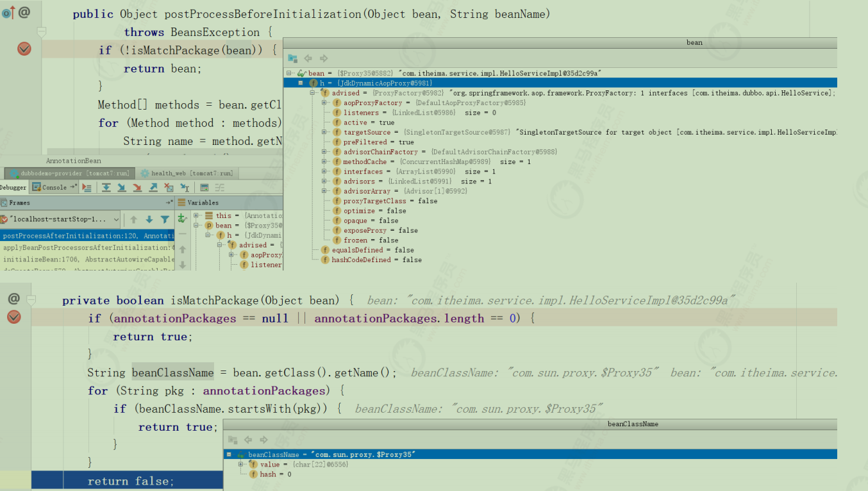Screen dimensions: 868x491
Task: Switch to health_web [tomcat7:run] tab
Action: 187,173
